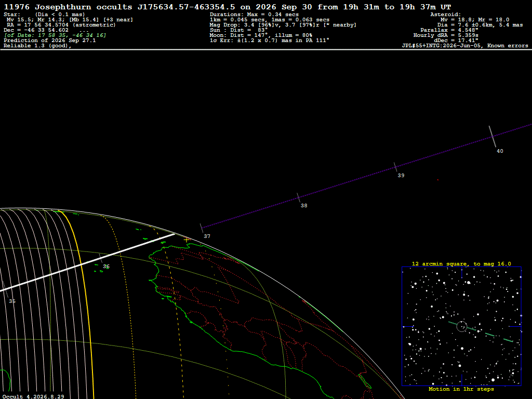The height and width of the screenshot is (399, 532).
Task: Click the 12 arcmin square chart caption
Action: pyautogui.click(x=461, y=263)
